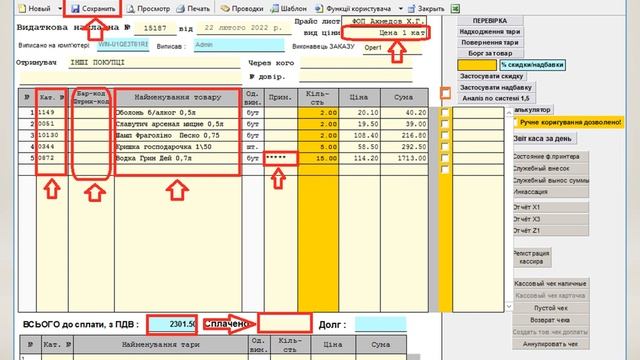The width and height of the screenshot is (640, 360).
Task: Save the document with Сохранить
Action: click(x=93, y=9)
